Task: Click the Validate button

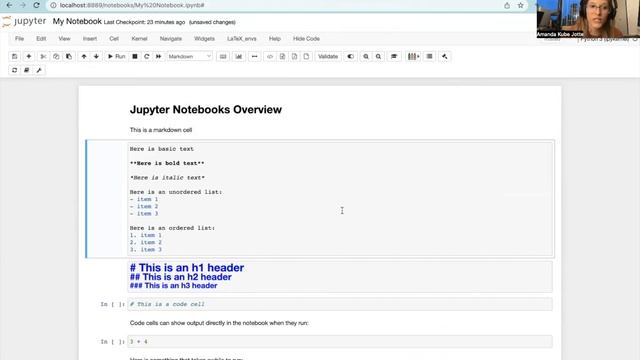Action: tap(328, 56)
